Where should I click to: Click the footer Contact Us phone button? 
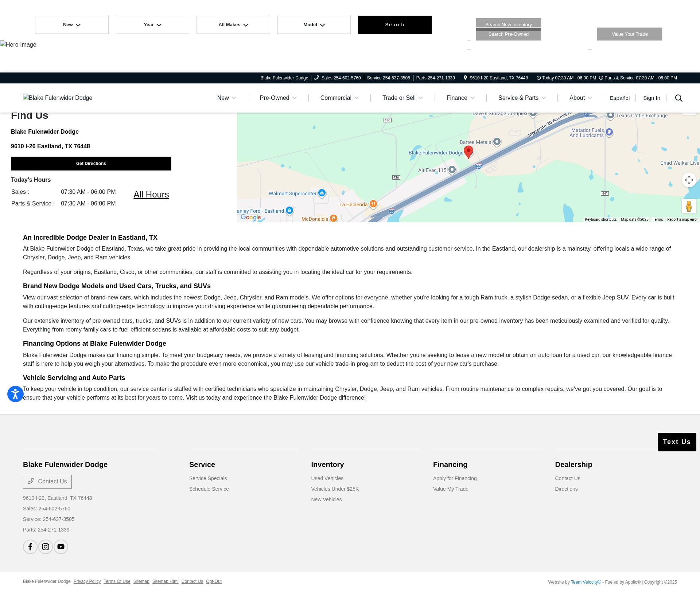coord(47,482)
